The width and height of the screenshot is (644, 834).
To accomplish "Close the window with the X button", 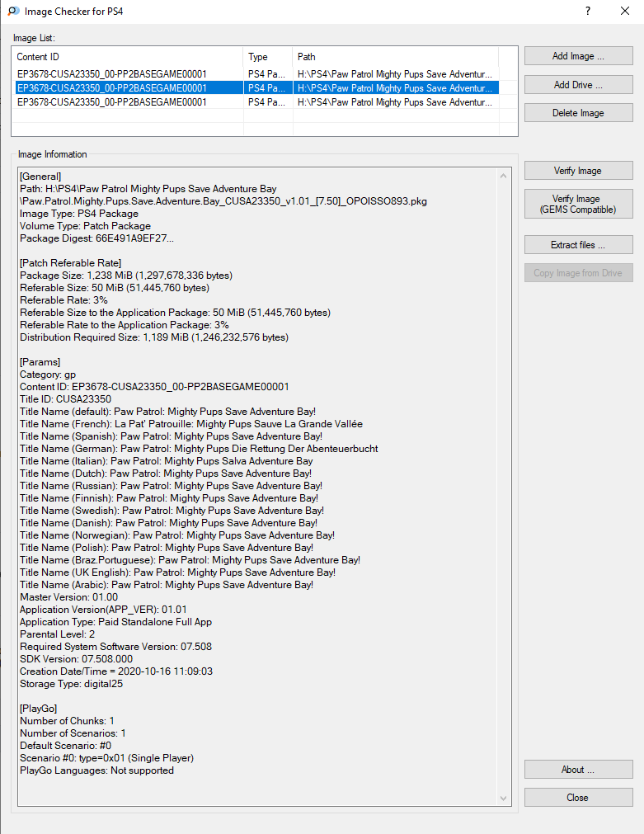I will pyautogui.click(x=625, y=12).
